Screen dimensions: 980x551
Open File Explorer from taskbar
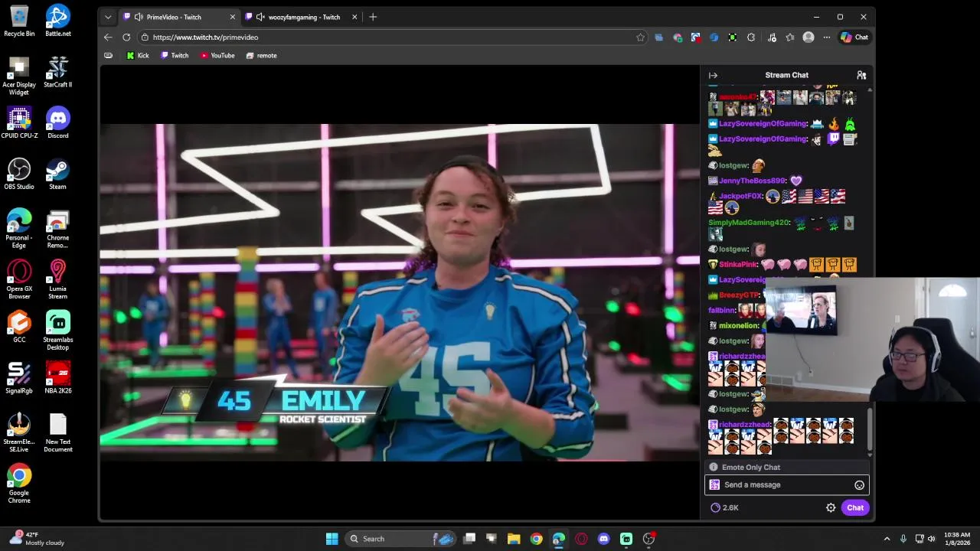click(x=514, y=539)
